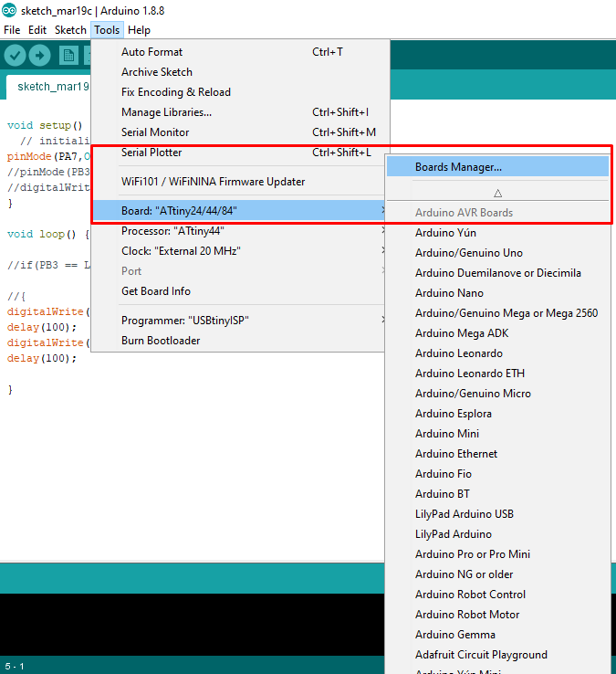Screen dimensions: 616x674
Task: Click the scroll-up triangle in board list
Action: pos(498,194)
